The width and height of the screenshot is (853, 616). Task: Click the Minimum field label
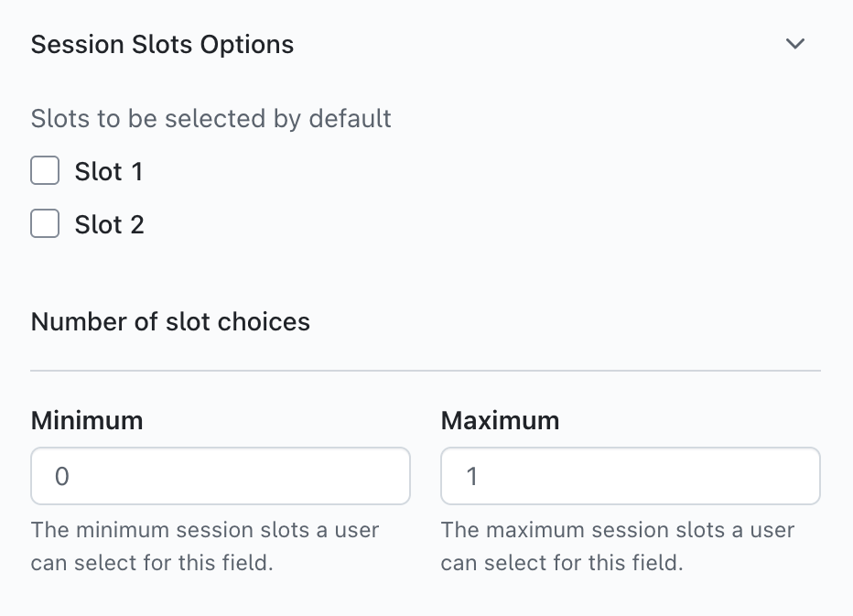[87, 420]
